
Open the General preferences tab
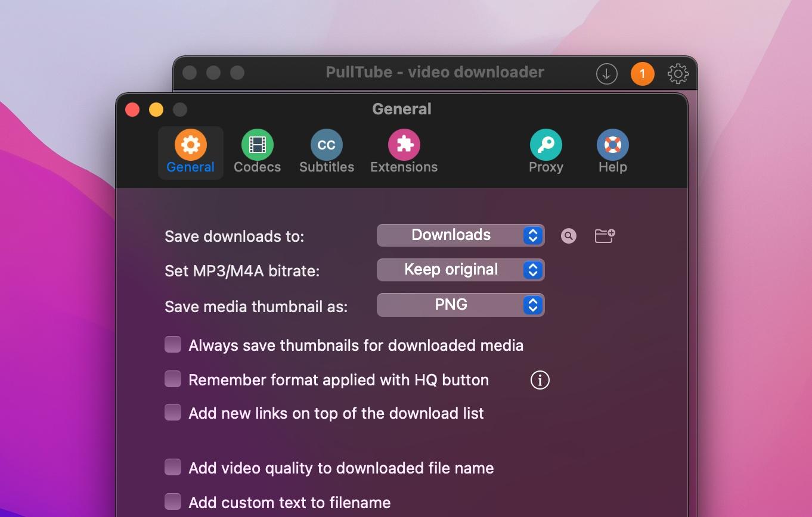(x=190, y=152)
